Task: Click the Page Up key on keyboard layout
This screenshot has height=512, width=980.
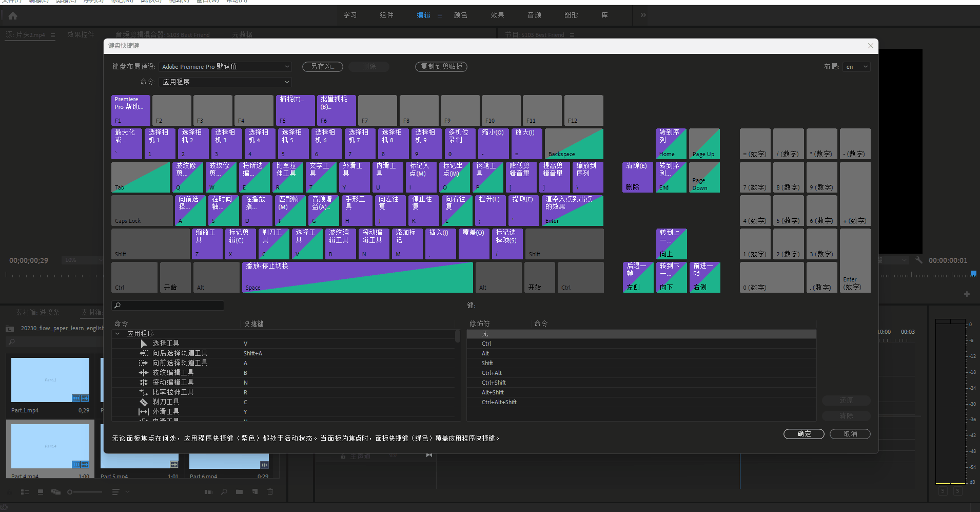Action: 704,144
